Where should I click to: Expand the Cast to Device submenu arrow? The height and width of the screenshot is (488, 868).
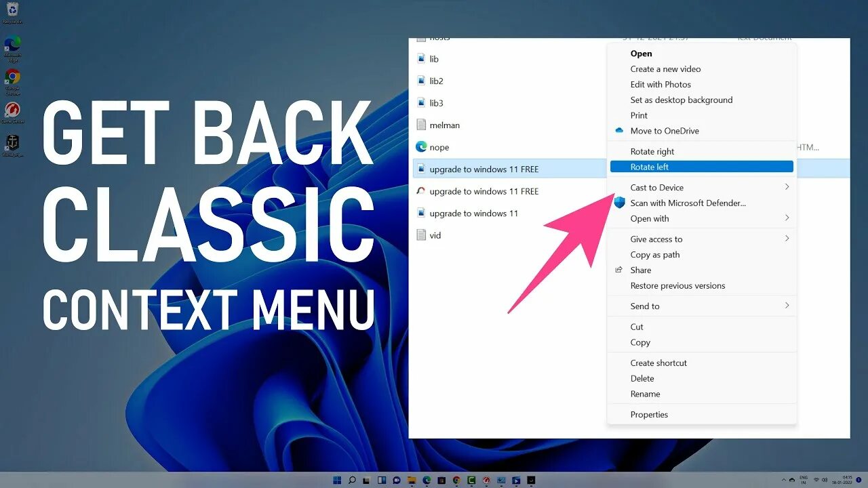[787, 187]
